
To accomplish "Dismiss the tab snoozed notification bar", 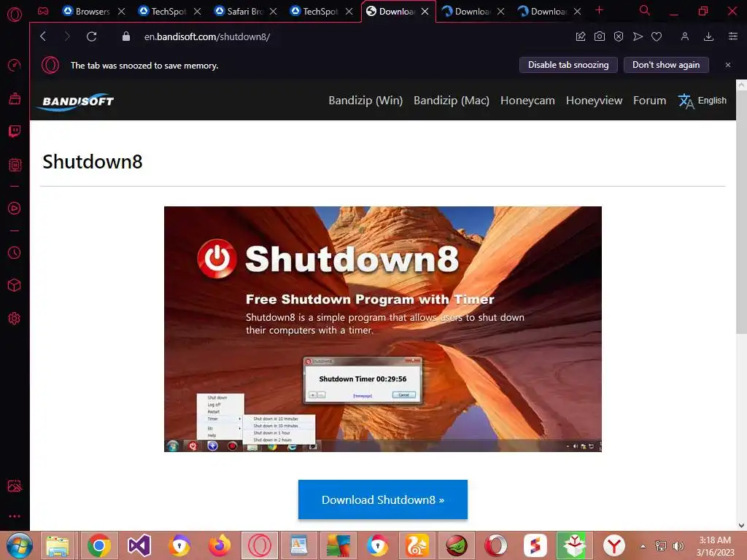I will [727, 65].
